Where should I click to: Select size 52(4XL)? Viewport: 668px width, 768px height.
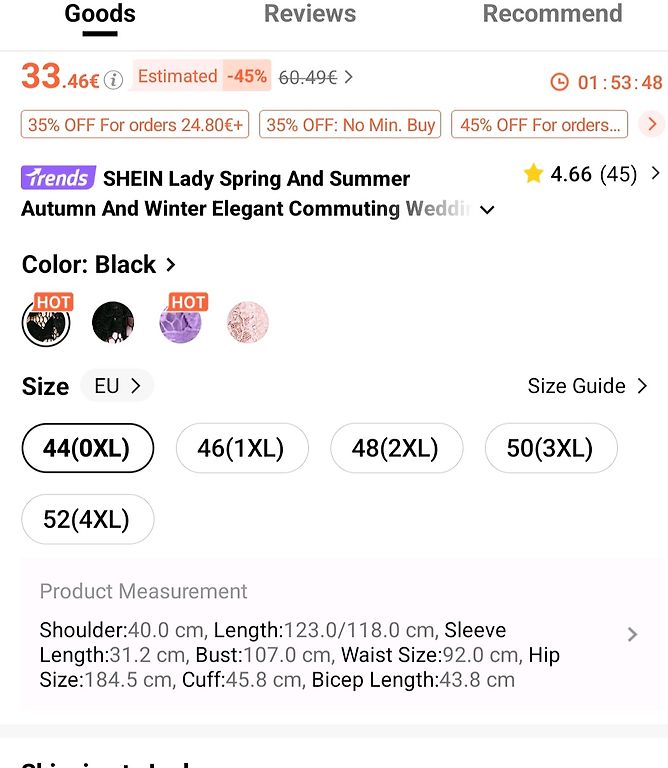pyautogui.click(x=88, y=519)
